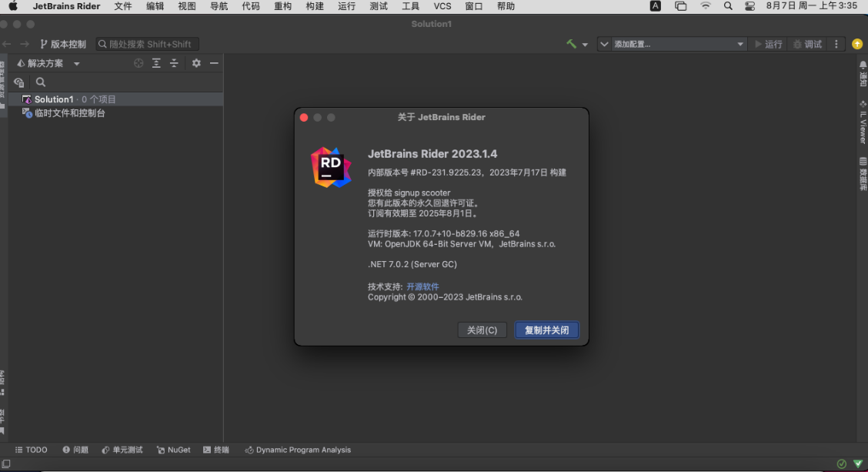Open the 测试 menu
This screenshot has width=868, height=472.
click(379, 6)
